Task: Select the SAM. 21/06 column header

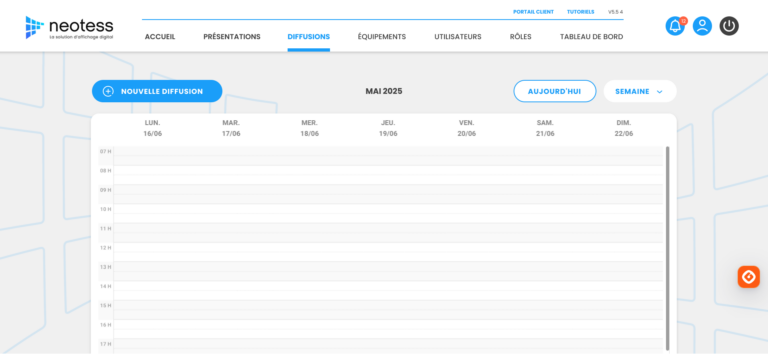Action: [545, 128]
